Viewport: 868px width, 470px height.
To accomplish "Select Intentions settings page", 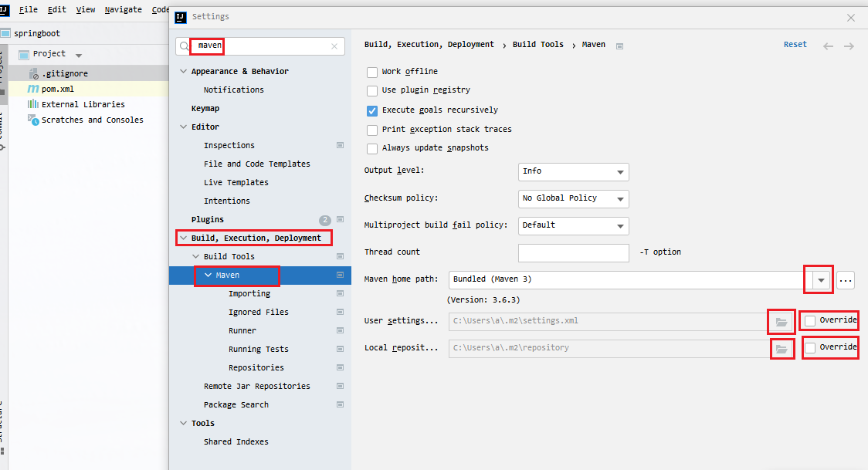I will tap(226, 201).
